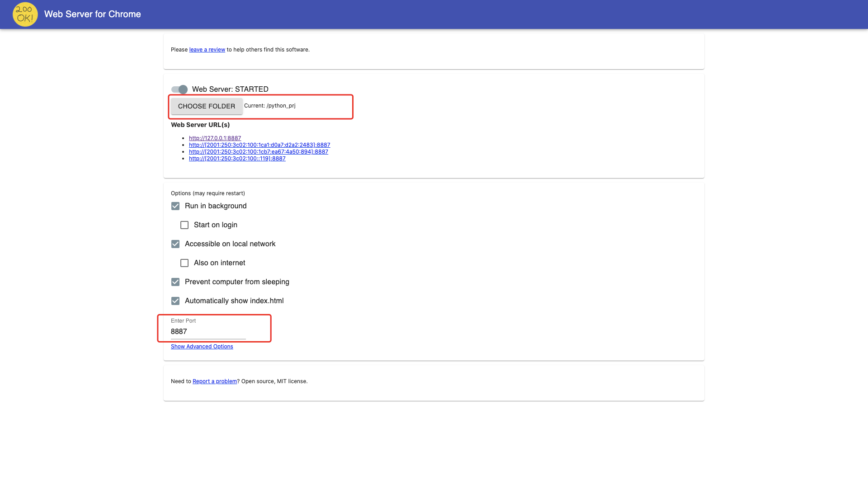Open the http://127.0.0.1:8887 URL

pyautogui.click(x=215, y=138)
